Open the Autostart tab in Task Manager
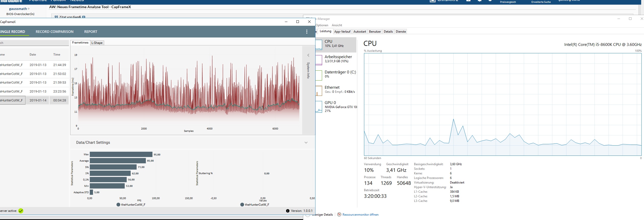 coord(360,32)
